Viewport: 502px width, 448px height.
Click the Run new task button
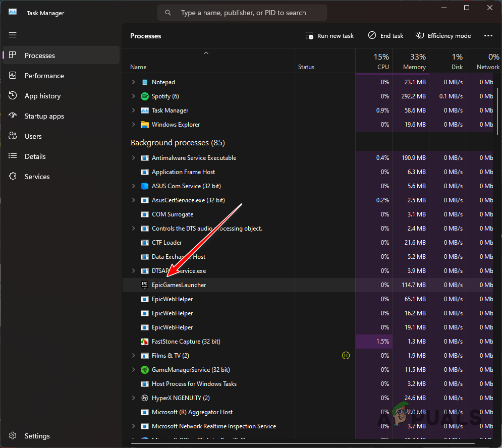[x=329, y=35]
